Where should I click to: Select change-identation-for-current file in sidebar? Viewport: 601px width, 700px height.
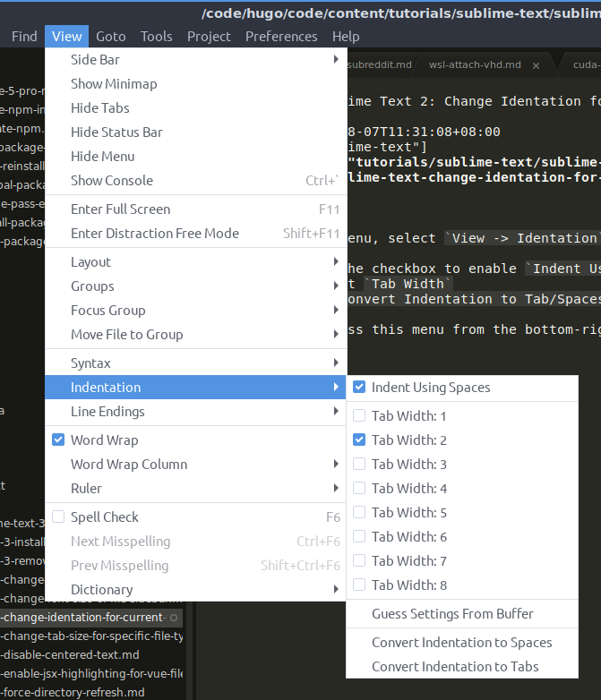(x=91, y=618)
